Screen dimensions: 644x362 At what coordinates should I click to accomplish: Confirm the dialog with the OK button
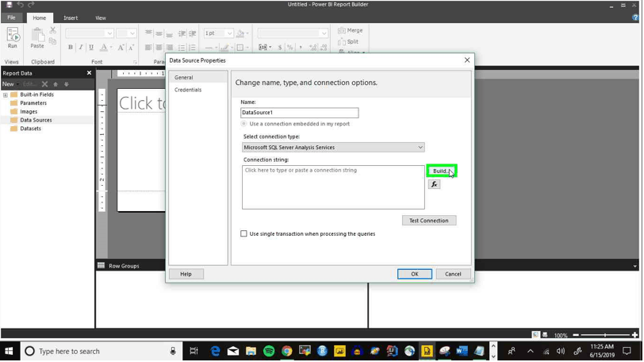point(415,274)
